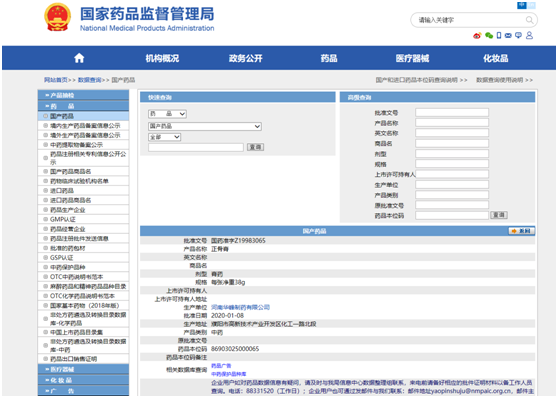Click the speech bubble message icon
The height and width of the screenshot is (398, 558).
coord(518,35)
